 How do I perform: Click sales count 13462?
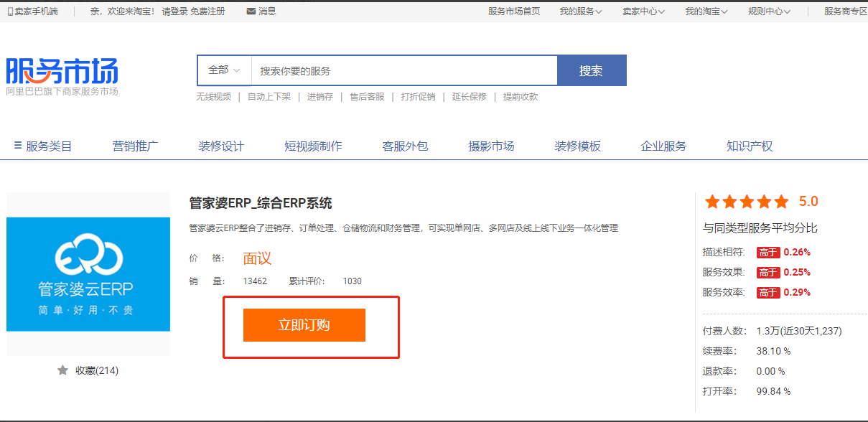255,281
